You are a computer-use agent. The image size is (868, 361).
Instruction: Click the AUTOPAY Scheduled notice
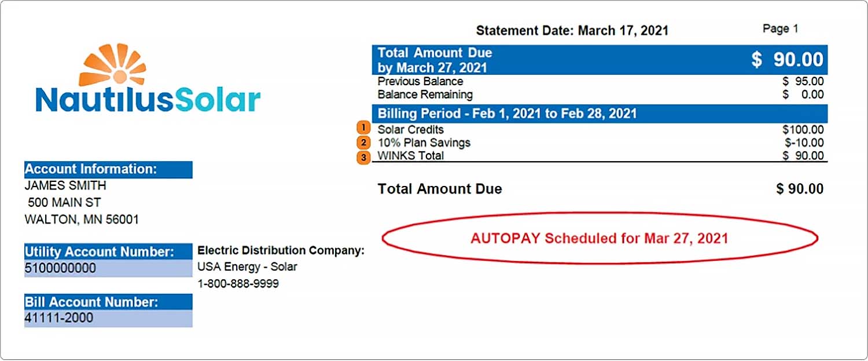(599, 238)
